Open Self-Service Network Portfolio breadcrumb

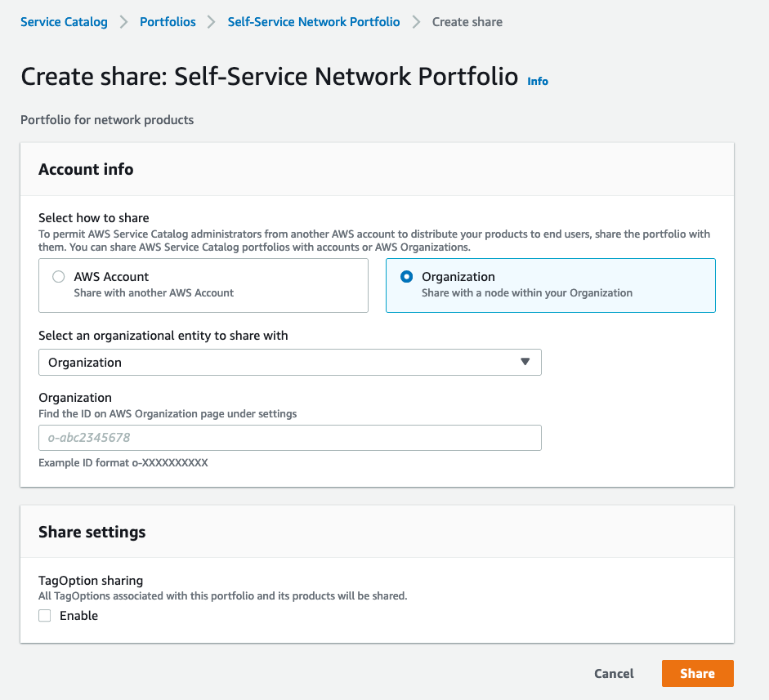313,22
